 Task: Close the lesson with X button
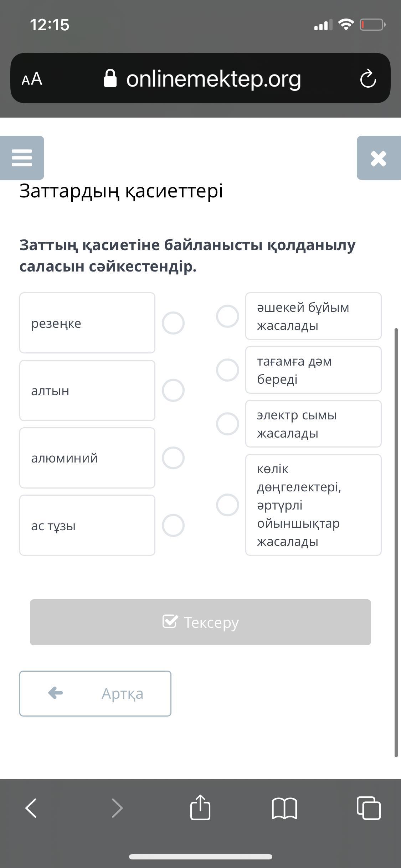(378, 158)
